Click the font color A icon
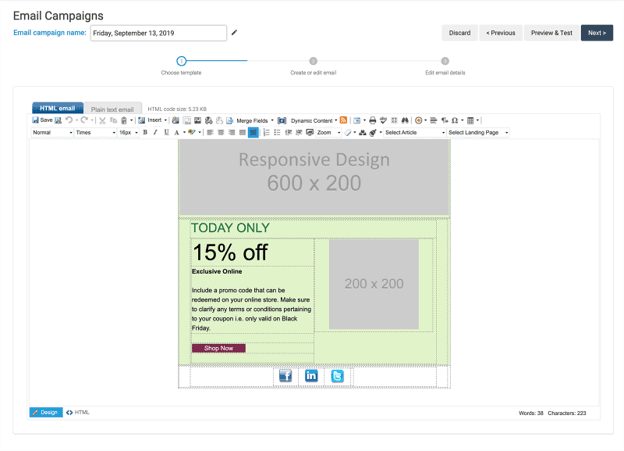 click(x=177, y=133)
